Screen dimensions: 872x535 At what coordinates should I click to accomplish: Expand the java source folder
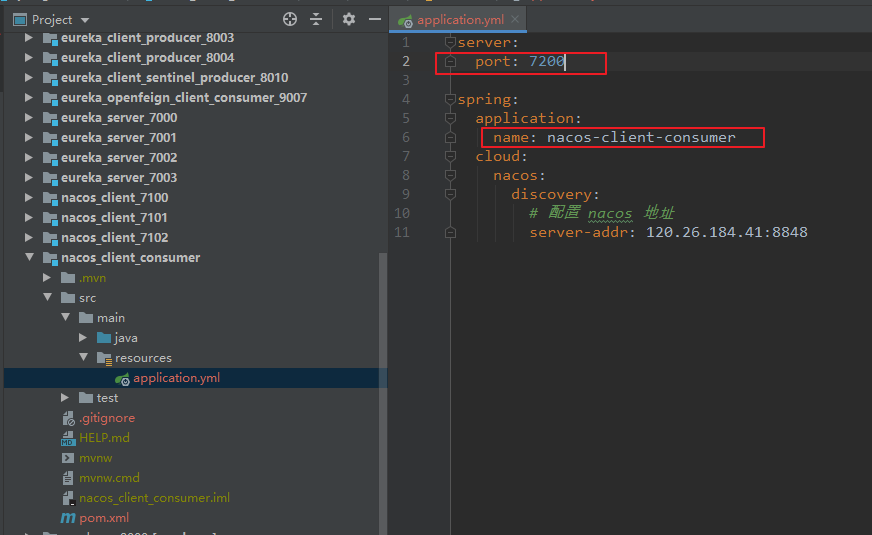(x=83, y=338)
